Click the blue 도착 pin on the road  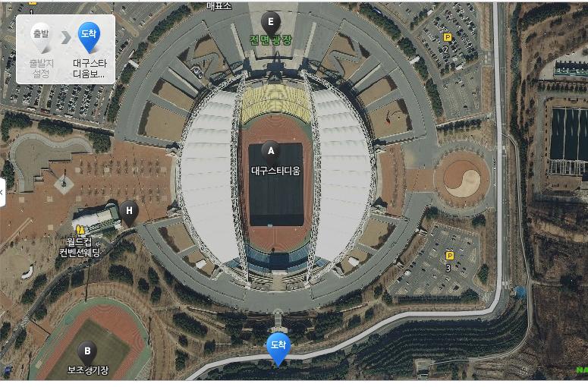pos(278,348)
